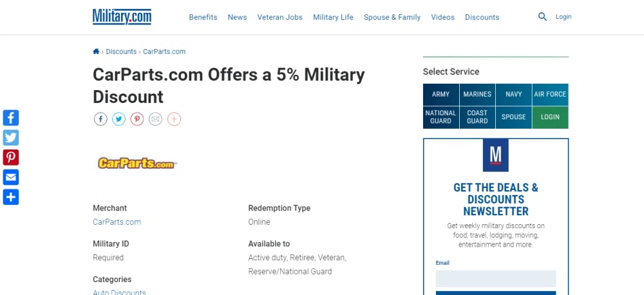The width and height of the screenshot is (644, 295).
Task: Choose the COAST GUARD service tile
Action: pos(477,117)
